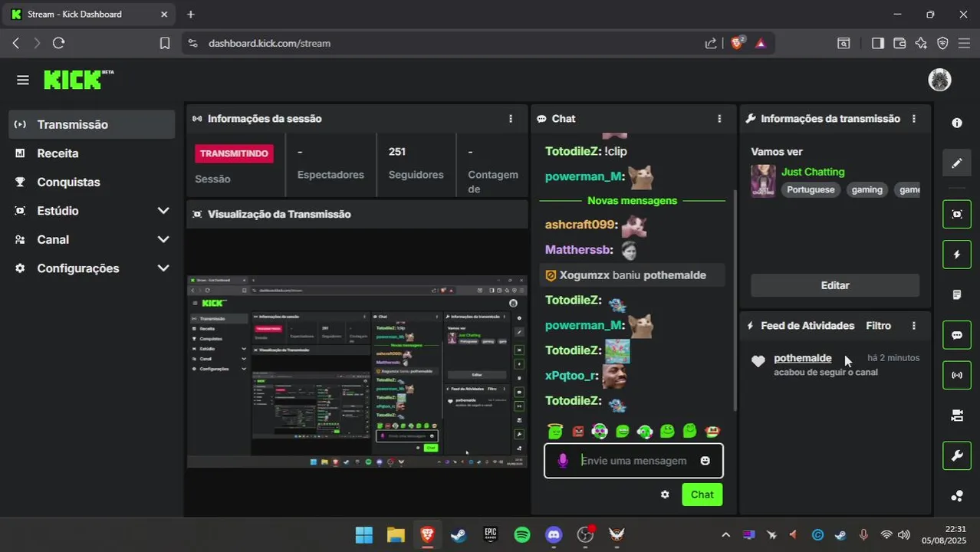
Task: Select Canal in the left menu
Action: coord(53,239)
